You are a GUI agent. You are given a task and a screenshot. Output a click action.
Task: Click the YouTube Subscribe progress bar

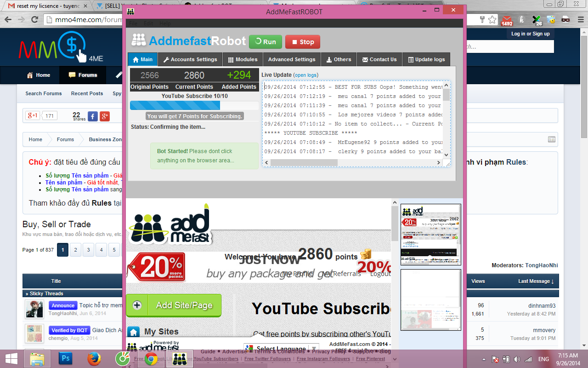[x=194, y=105]
